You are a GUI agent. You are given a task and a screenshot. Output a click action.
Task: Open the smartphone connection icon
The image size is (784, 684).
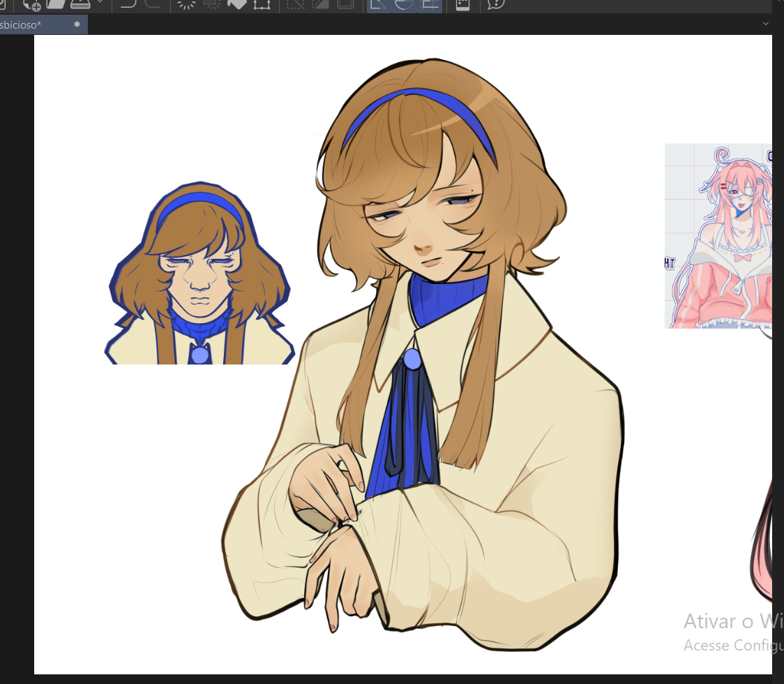point(462,3)
